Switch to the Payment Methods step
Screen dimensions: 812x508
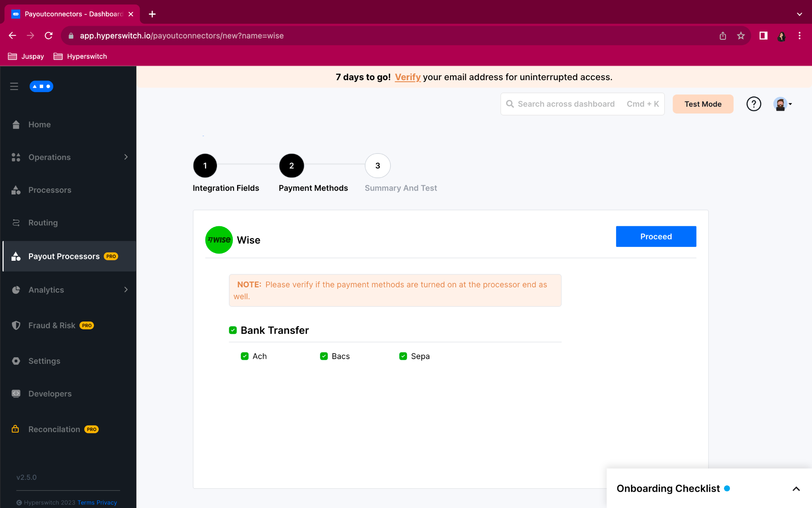[x=291, y=165]
